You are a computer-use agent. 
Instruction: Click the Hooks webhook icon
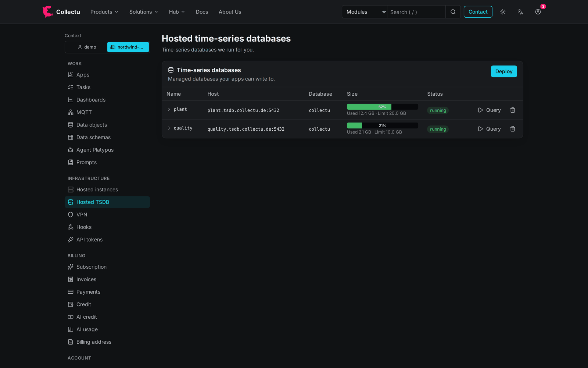(x=71, y=227)
